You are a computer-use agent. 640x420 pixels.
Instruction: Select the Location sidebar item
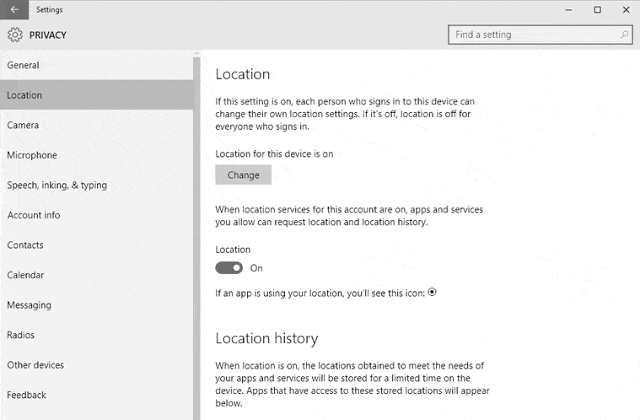[x=96, y=95]
